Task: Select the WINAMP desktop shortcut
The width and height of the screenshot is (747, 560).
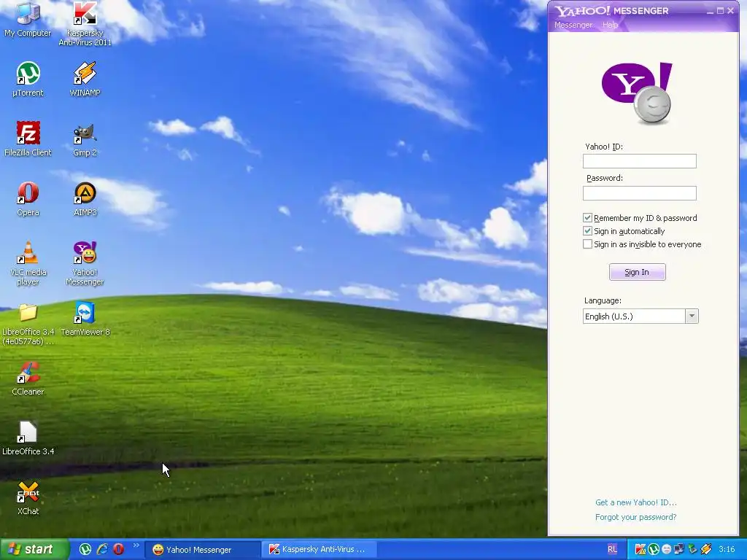Action: point(85,79)
